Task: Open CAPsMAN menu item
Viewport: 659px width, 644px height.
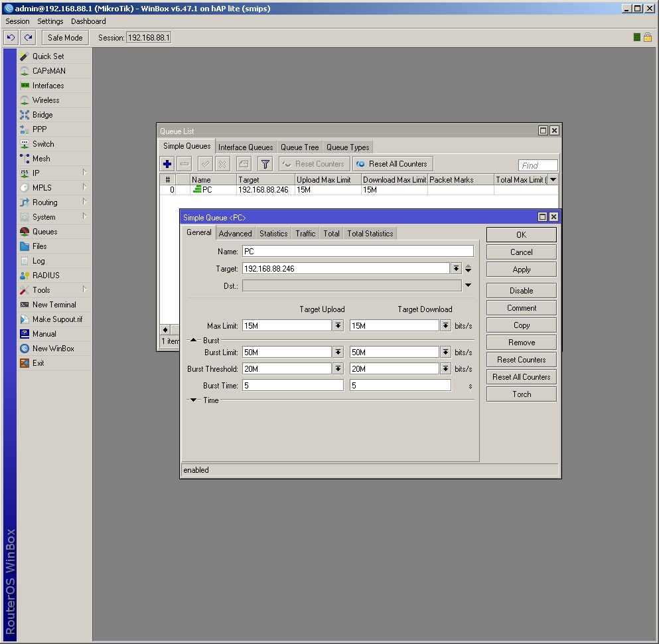Action: click(x=54, y=71)
